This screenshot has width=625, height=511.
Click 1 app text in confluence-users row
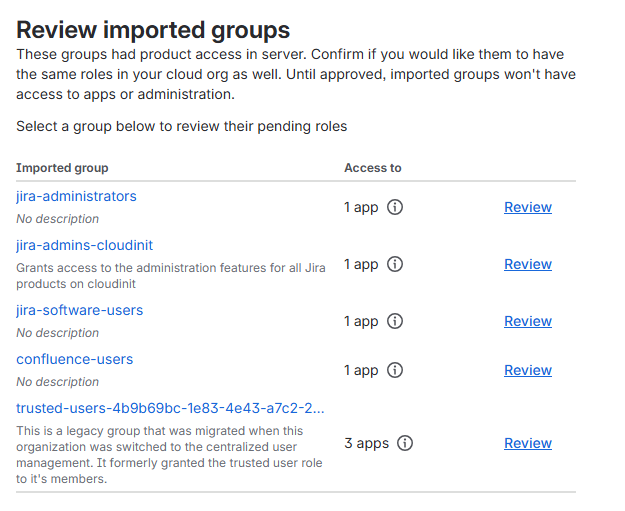click(x=361, y=370)
